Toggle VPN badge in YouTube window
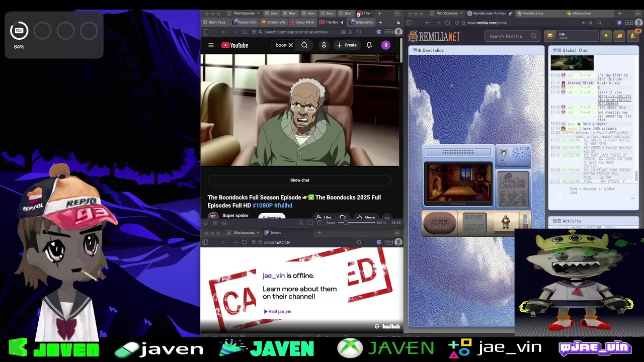This screenshot has width=644, height=362. tap(388, 32)
